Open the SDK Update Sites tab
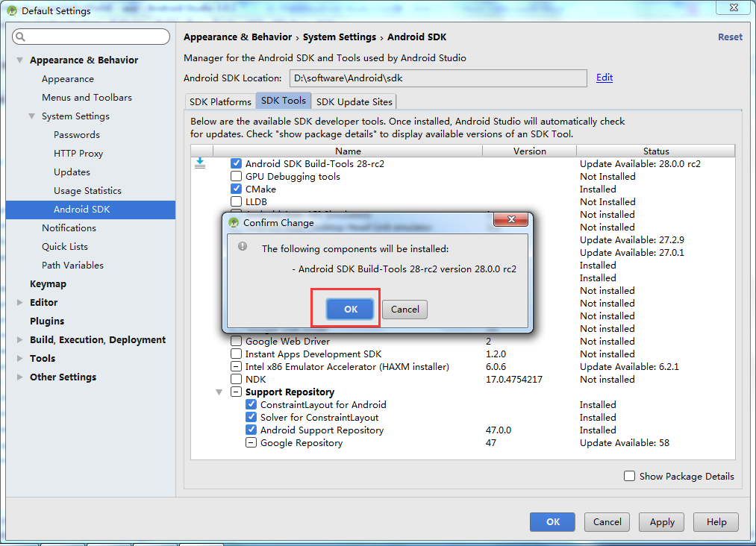Image resolution: width=756 pixels, height=546 pixels. tap(354, 101)
